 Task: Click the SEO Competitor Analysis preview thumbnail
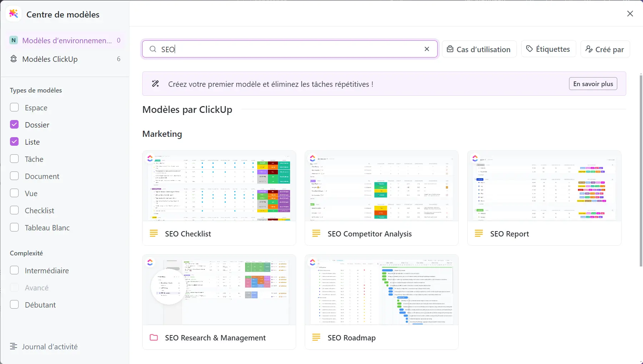coord(382,186)
